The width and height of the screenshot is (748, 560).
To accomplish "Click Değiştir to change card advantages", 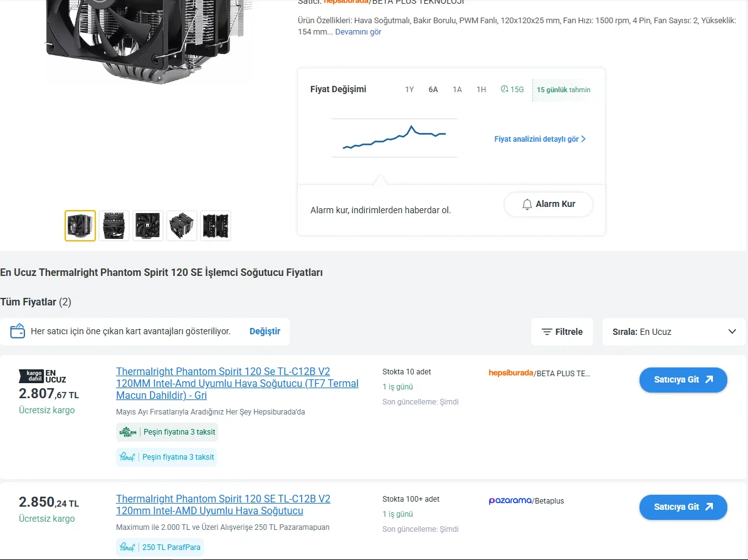I will pyautogui.click(x=265, y=331).
